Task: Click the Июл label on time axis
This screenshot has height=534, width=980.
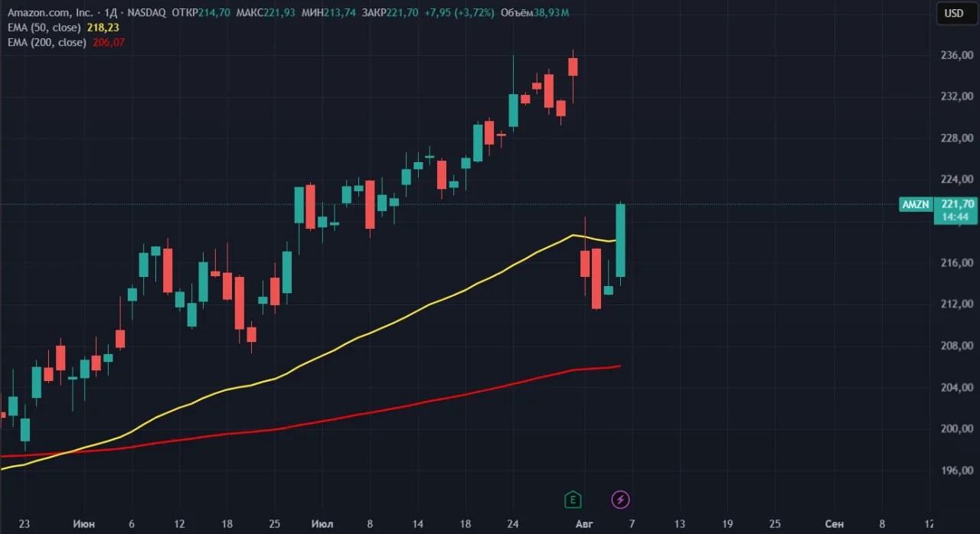Action: 322,524
